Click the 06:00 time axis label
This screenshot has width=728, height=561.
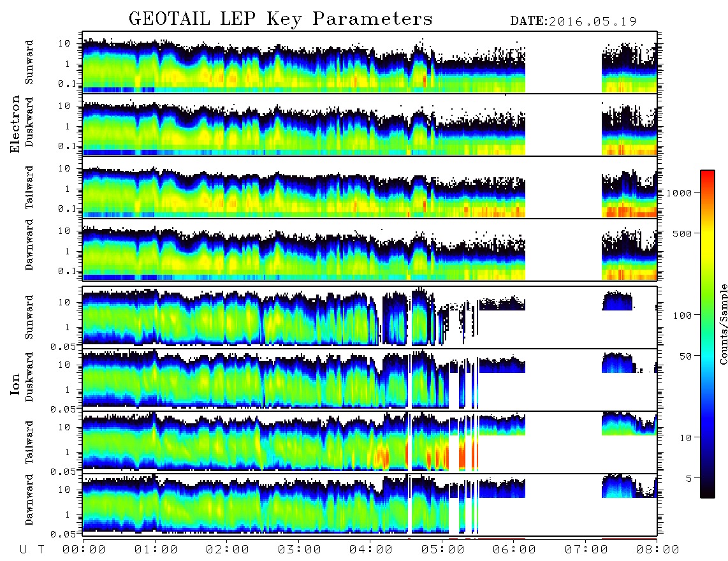[514, 550]
